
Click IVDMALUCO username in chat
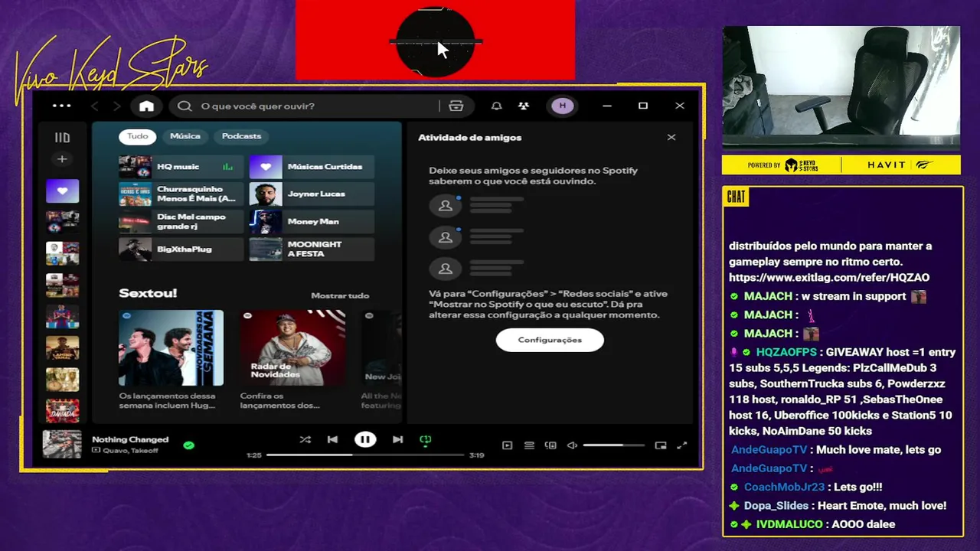791,524
